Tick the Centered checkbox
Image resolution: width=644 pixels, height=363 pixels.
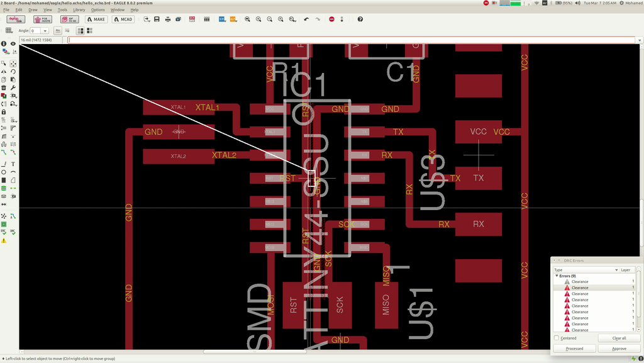point(557,338)
